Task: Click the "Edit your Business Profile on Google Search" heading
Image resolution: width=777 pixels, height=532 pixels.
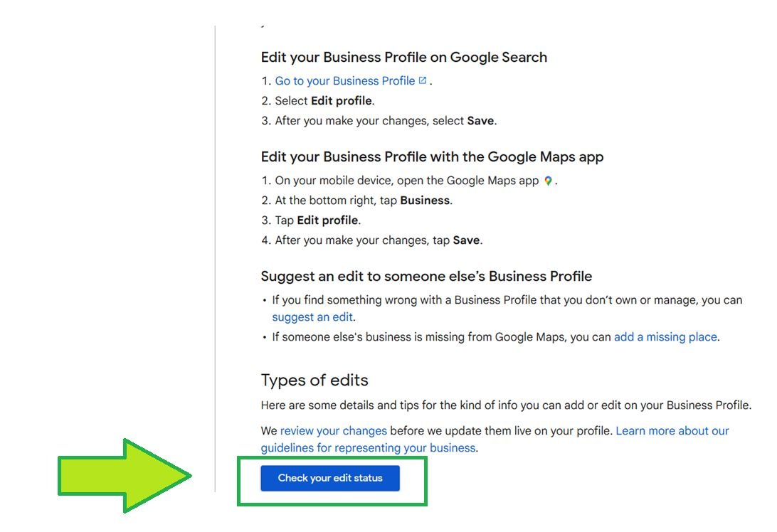Action: point(404,57)
